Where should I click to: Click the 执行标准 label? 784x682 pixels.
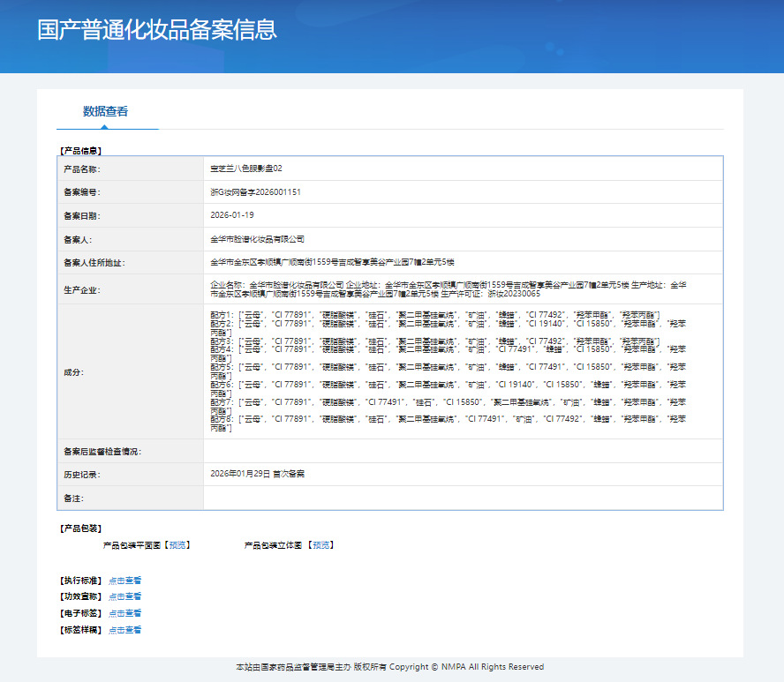80,581
